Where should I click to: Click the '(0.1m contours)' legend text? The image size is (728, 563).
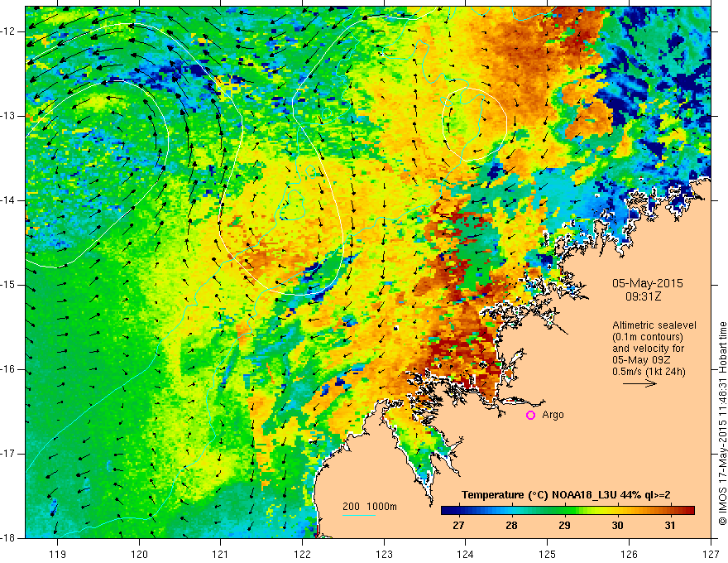[x=648, y=337]
